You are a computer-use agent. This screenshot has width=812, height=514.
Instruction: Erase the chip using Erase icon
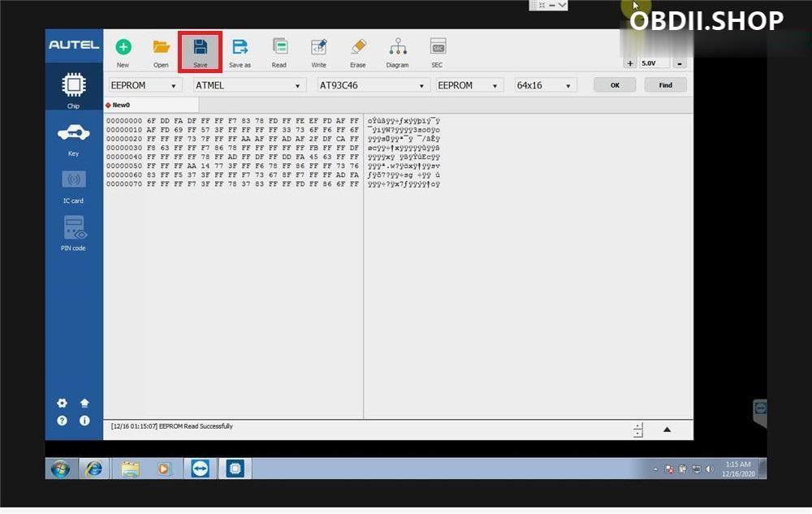[358, 52]
